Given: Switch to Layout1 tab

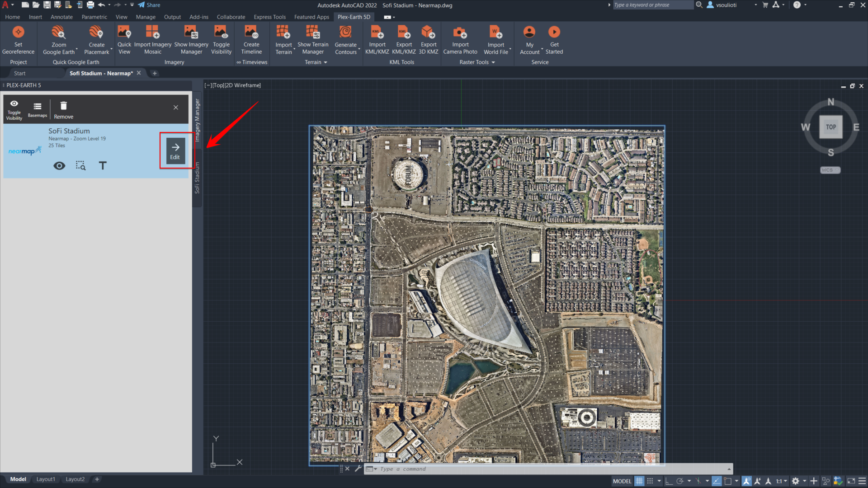Looking at the screenshot, I should click(x=46, y=479).
